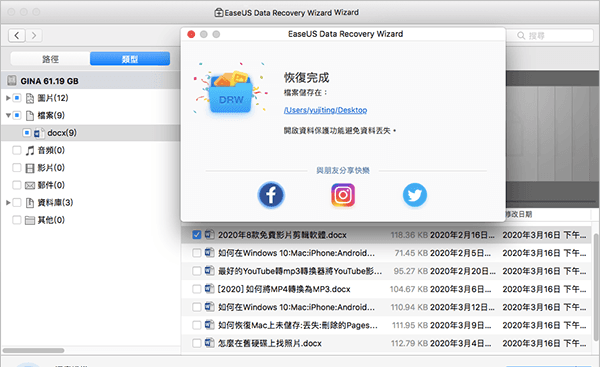Click Word icon of 2020年8款免費影片剪輯軟體.docx
600x367 pixels.
(209, 234)
